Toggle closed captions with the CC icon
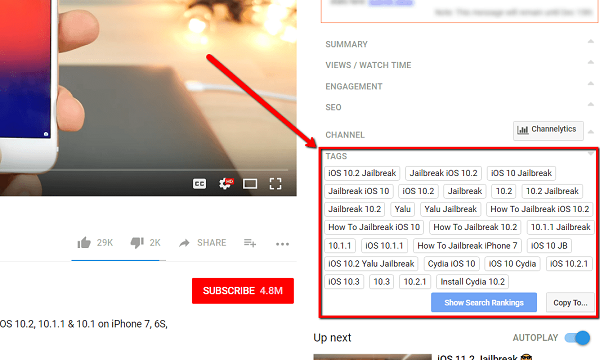 199,184
